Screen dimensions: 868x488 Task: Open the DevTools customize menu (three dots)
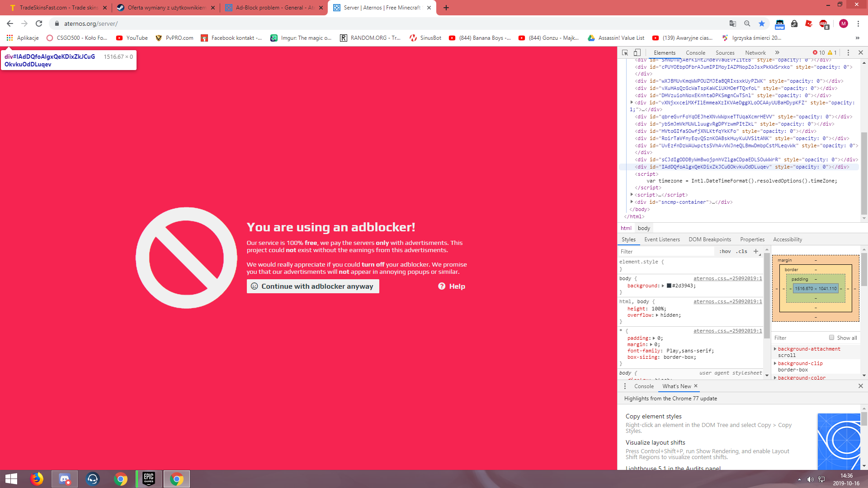coord(848,52)
